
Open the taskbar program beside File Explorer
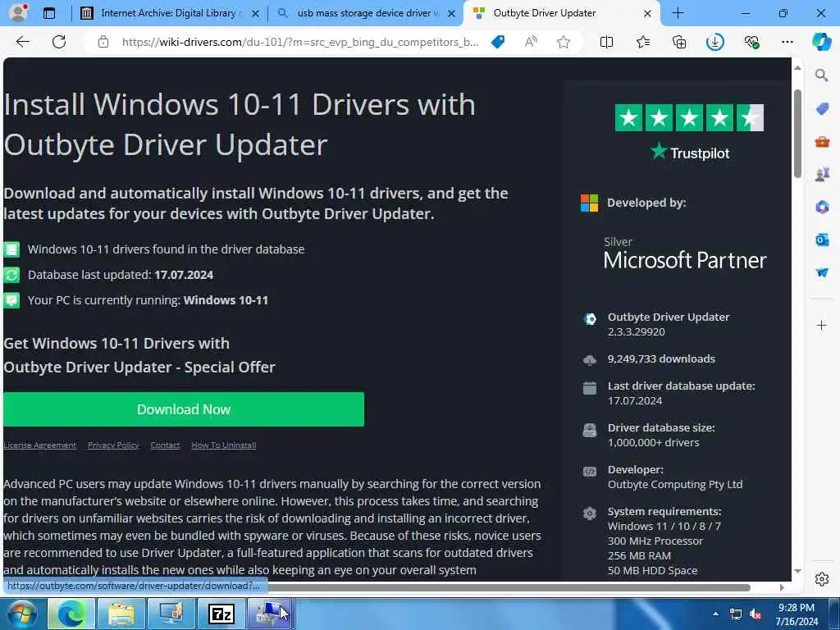[x=171, y=614]
